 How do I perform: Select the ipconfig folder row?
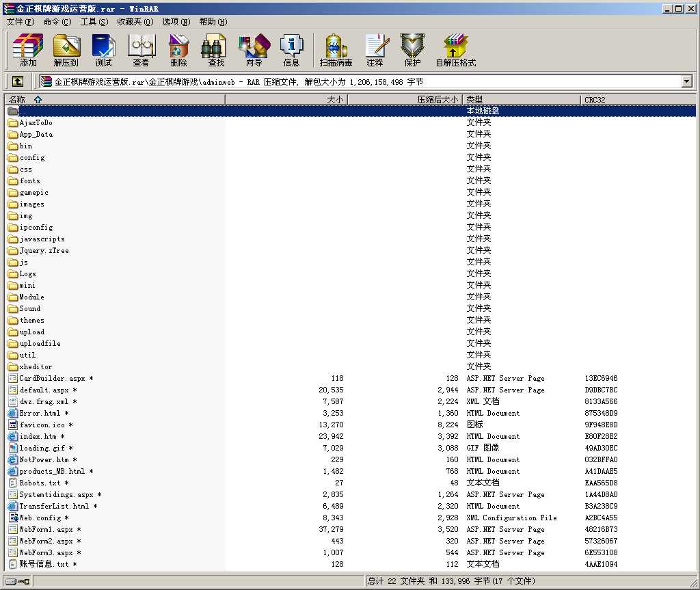351,227
